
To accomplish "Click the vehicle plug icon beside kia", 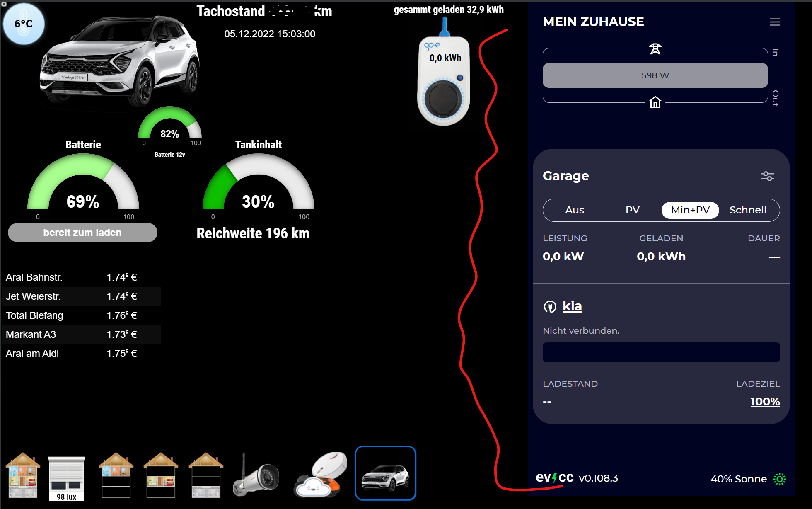I will [x=550, y=306].
